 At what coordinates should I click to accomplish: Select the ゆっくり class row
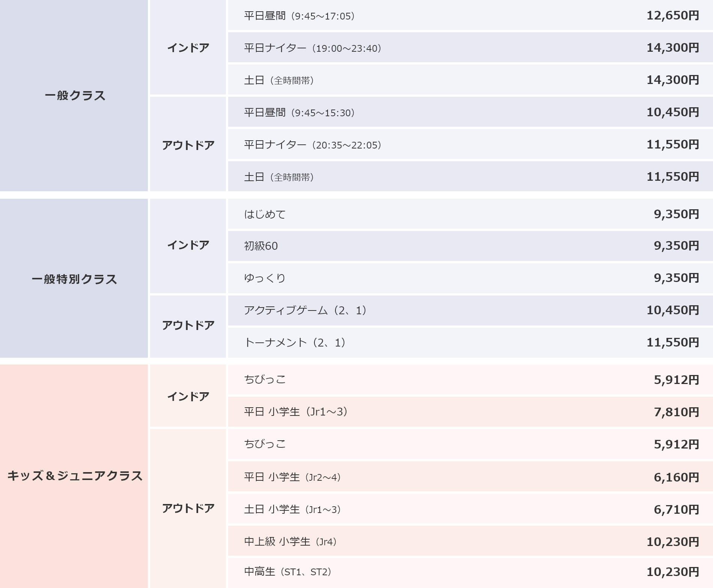[x=471, y=278]
